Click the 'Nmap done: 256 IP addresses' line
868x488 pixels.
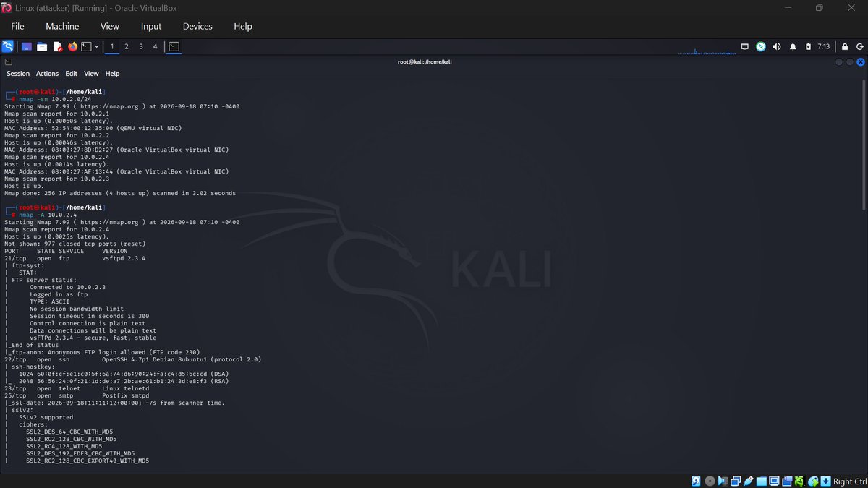[x=120, y=193]
